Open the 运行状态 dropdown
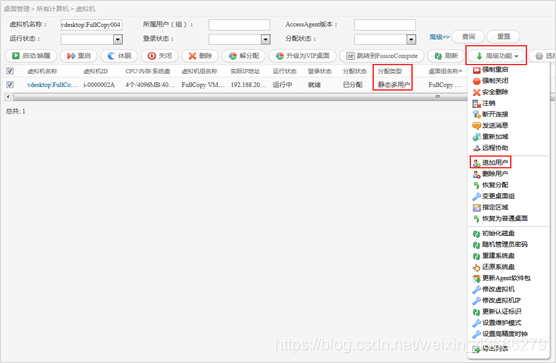This screenshot has width=556, height=363. click(118, 39)
